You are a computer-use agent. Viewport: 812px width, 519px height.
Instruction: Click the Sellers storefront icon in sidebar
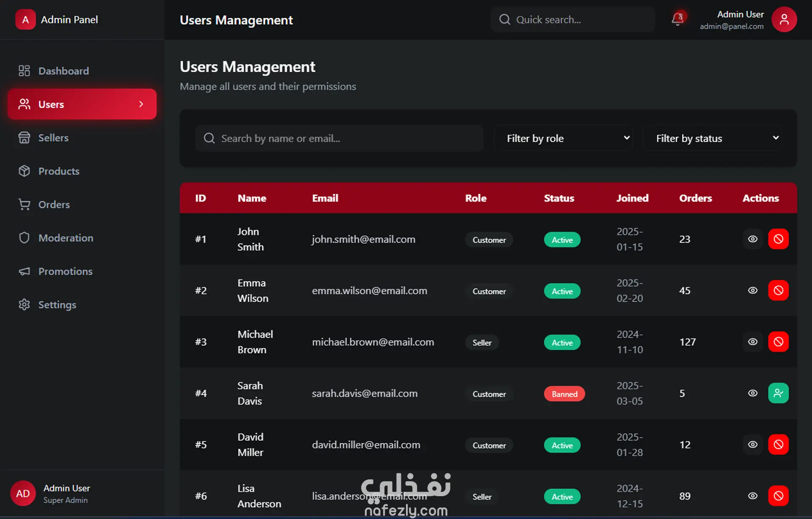click(x=24, y=137)
